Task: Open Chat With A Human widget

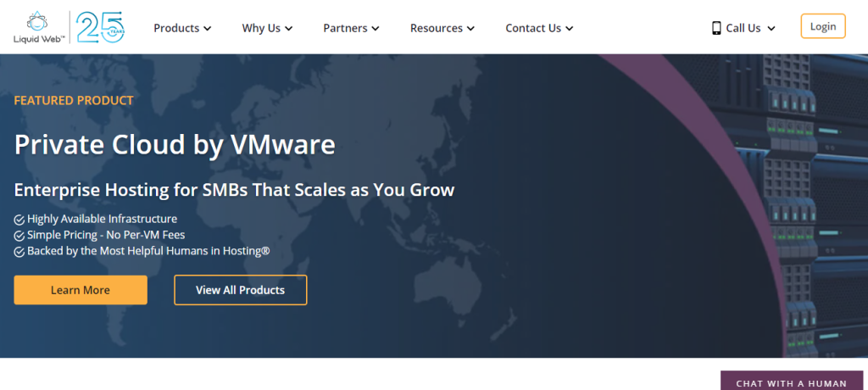Action: (x=791, y=381)
